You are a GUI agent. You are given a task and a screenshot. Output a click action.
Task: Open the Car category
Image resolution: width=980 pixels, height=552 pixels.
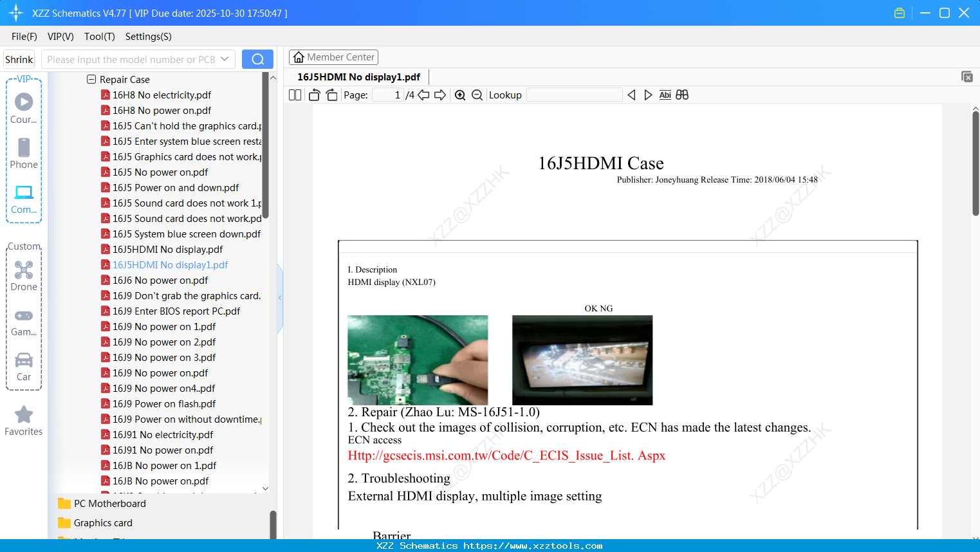point(24,367)
